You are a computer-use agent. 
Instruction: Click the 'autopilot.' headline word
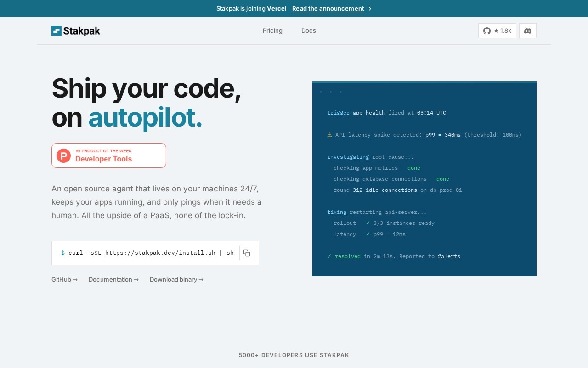145,117
